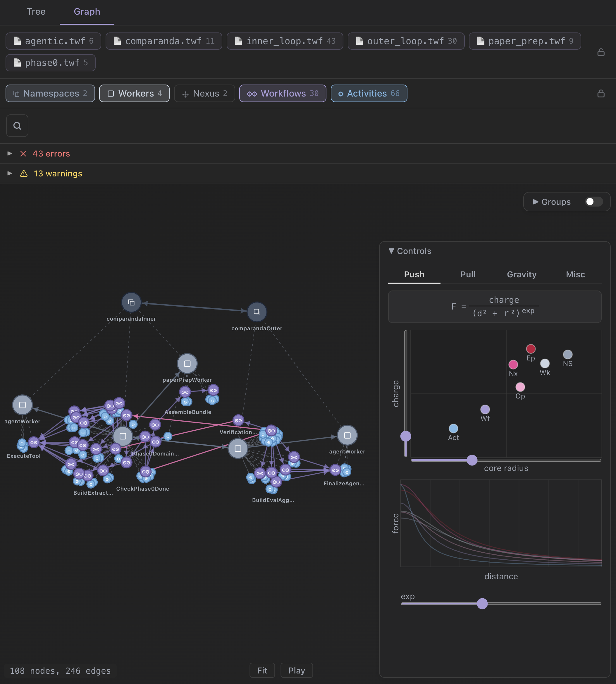The image size is (616, 684).
Task: Select the Wk dot in charge chart
Action: (x=545, y=363)
